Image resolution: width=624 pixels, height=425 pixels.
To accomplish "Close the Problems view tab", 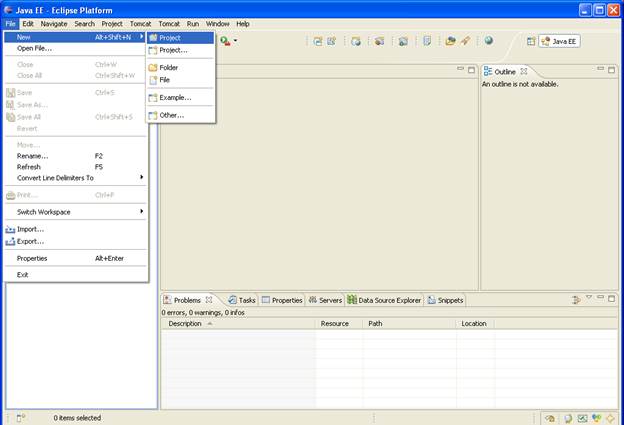I will pyautogui.click(x=209, y=300).
